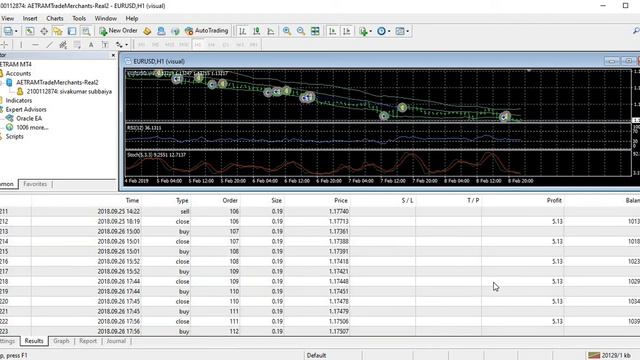The height and width of the screenshot is (360, 640).
Task: Select the Fibonacci Retracement tool
Action: coord(77,44)
